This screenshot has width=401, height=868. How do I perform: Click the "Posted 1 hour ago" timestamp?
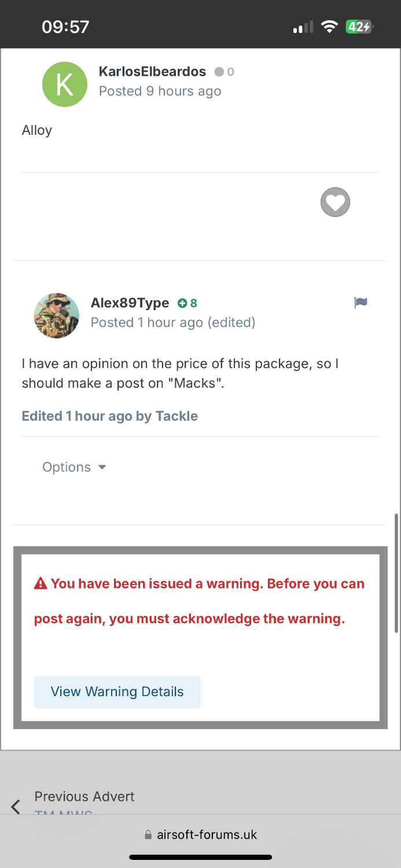point(146,322)
